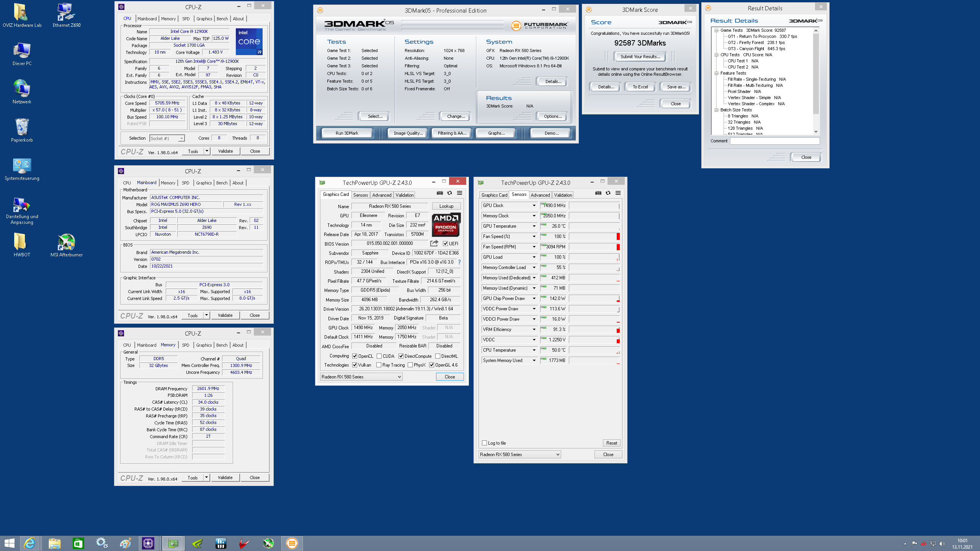Open the hamburger menu in GPU-Z Sensors window

tap(618, 193)
